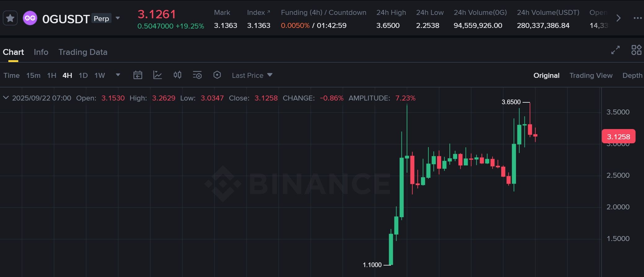This screenshot has width=644, height=277.
Task: Open the extra intervals dropdown beside 1W
Action: coord(118,75)
